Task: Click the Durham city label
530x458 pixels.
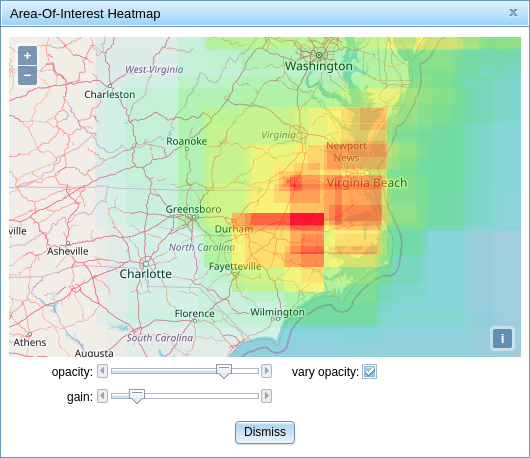Action: [234, 229]
